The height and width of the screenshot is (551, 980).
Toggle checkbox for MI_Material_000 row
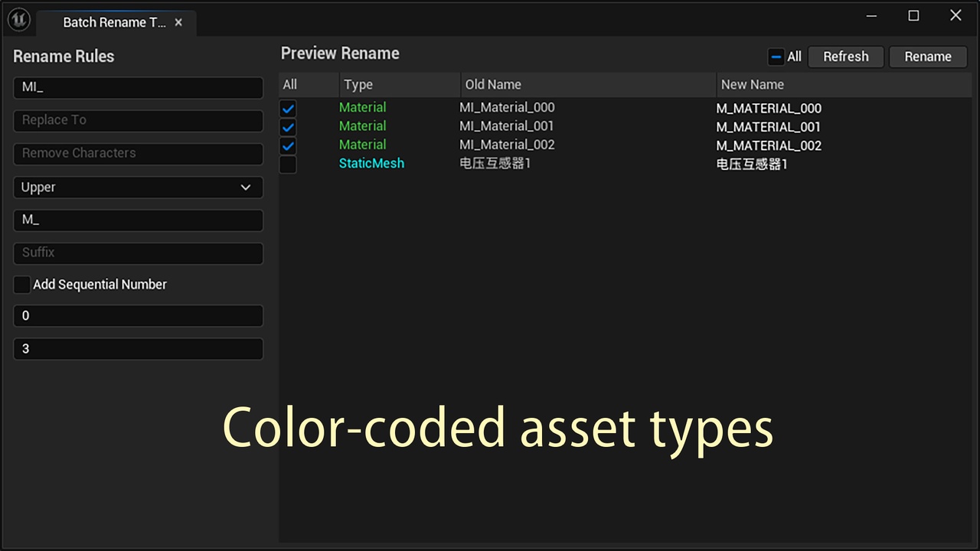point(288,109)
